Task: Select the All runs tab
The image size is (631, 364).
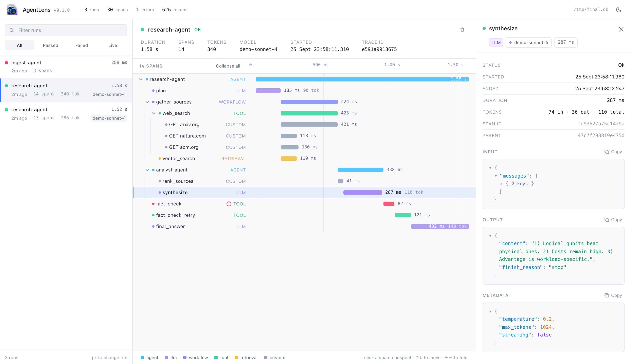Action: [19, 45]
